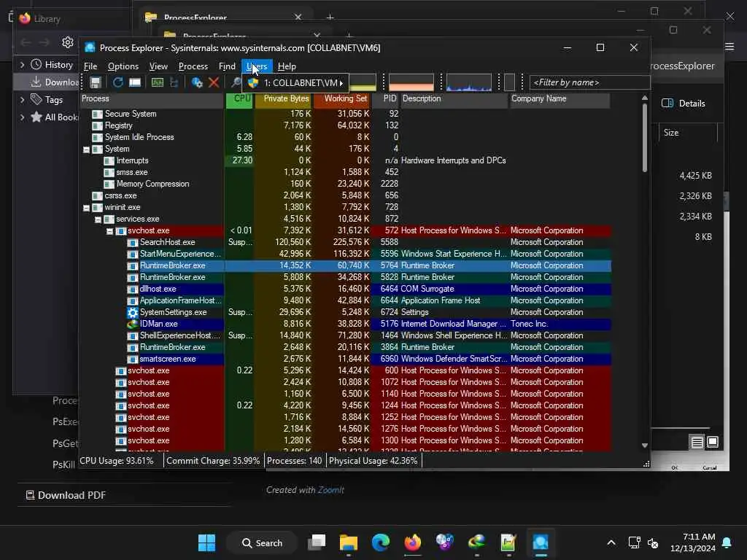Collapse the System process tree node
The width and height of the screenshot is (747, 560).
[86, 149]
